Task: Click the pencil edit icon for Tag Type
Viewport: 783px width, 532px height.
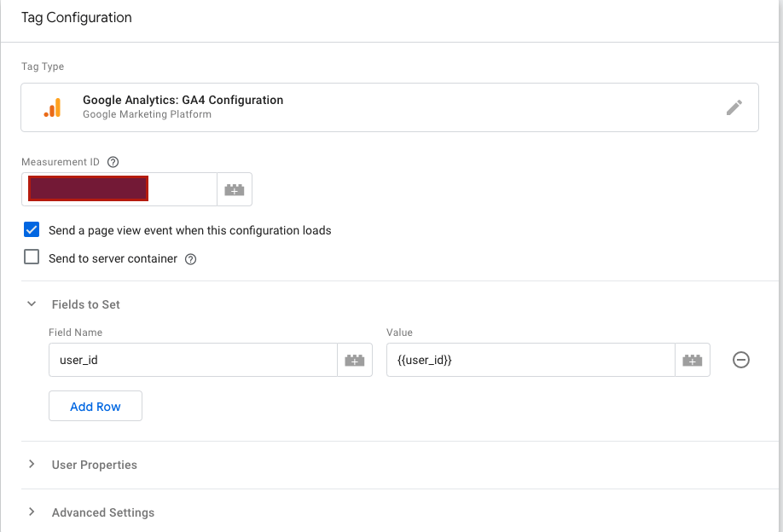Action: point(734,107)
